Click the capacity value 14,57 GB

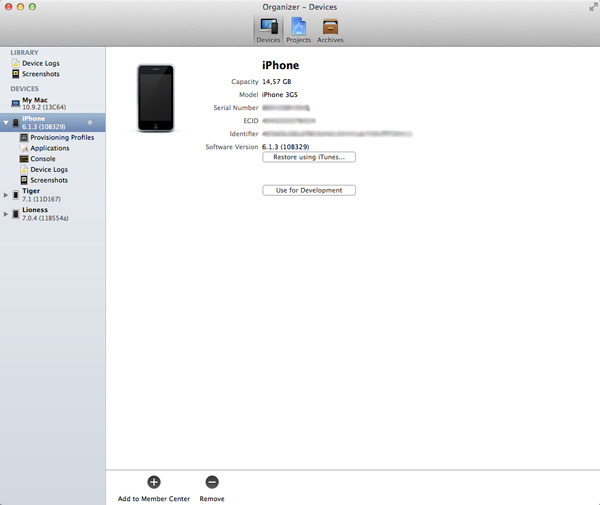click(x=277, y=81)
